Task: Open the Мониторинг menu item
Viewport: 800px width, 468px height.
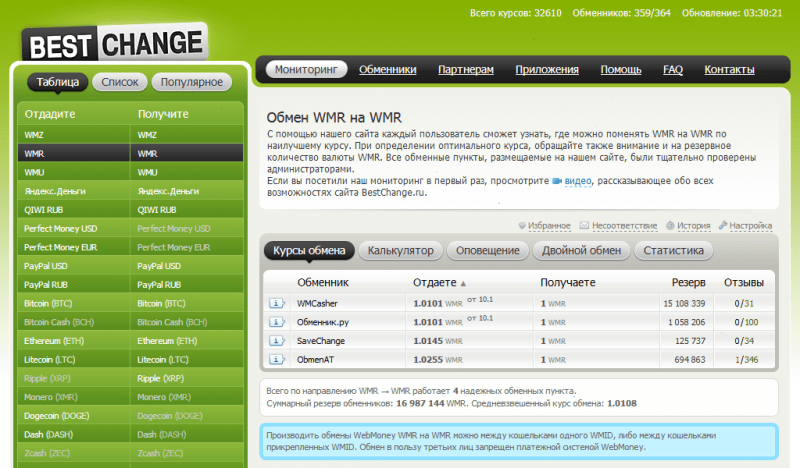Action: click(x=306, y=69)
